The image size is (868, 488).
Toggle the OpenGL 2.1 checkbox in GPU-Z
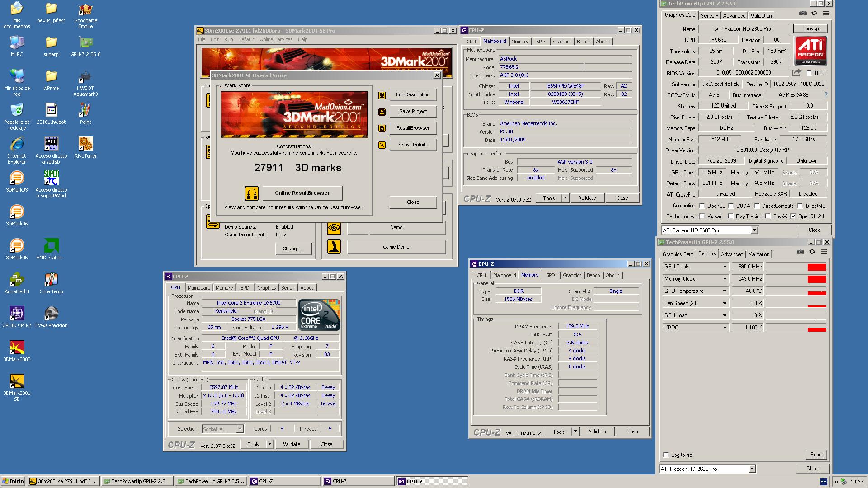(x=793, y=216)
